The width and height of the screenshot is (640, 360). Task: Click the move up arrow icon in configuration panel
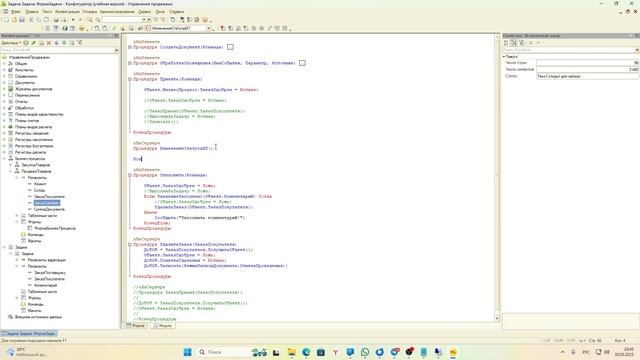point(56,43)
